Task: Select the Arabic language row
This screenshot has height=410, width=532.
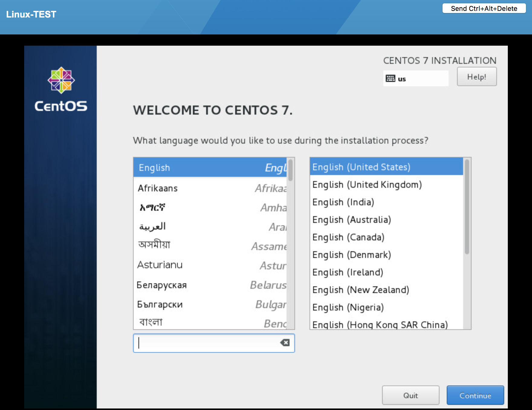Action: [x=210, y=227]
